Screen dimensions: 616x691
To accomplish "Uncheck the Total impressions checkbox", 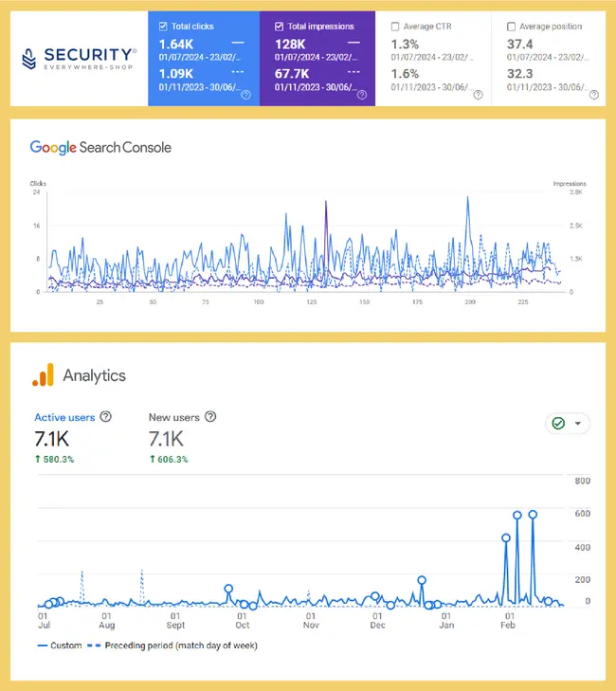I will click(279, 27).
